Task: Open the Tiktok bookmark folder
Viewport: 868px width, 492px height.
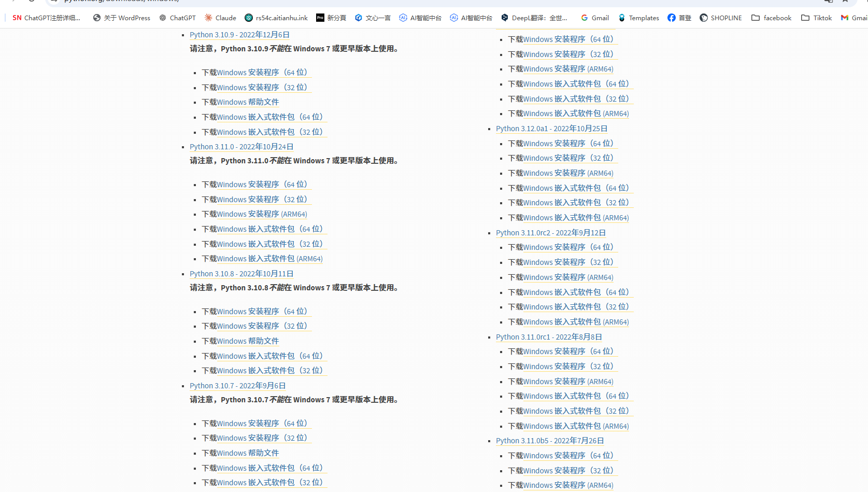Action: pos(817,18)
